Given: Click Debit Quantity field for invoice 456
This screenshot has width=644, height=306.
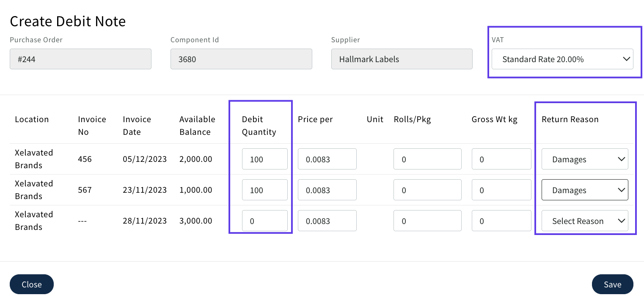Looking at the screenshot, I should click(x=264, y=159).
